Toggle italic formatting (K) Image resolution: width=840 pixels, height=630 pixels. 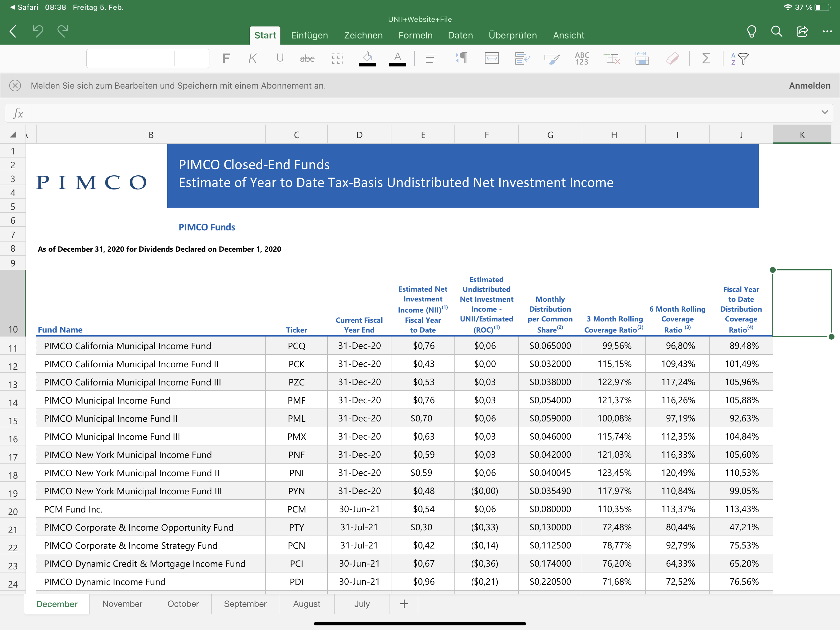pos(252,58)
